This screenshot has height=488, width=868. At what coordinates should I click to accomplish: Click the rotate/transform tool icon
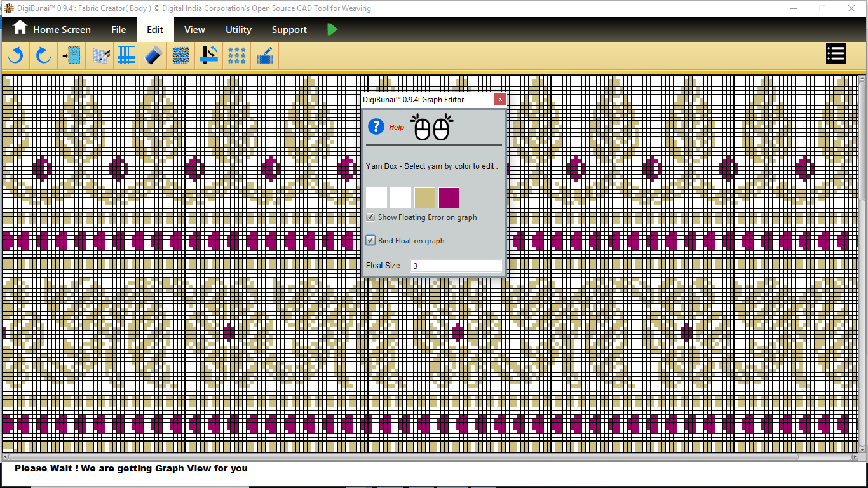(x=209, y=55)
